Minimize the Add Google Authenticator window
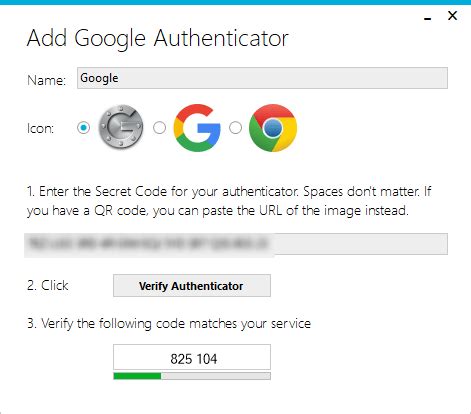The image size is (471, 414). click(428, 19)
